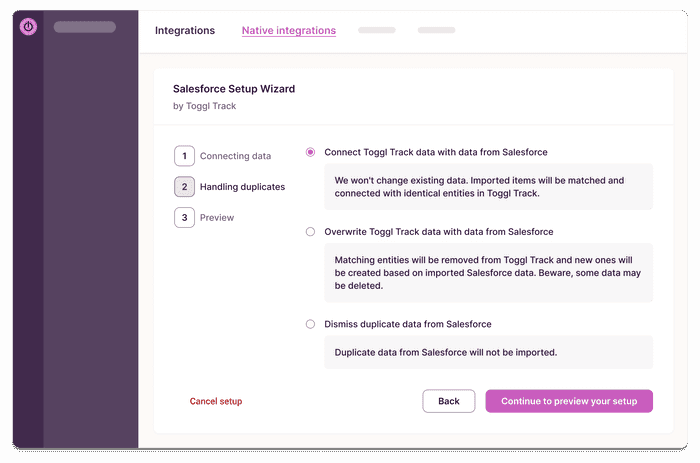Click "Duplicate data from Salesforce will not" text

point(446,352)
